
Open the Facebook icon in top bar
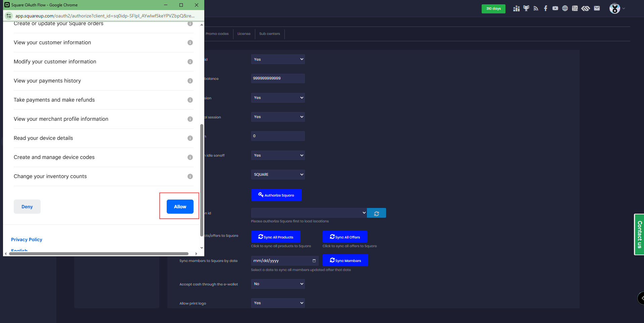[545, 8]
